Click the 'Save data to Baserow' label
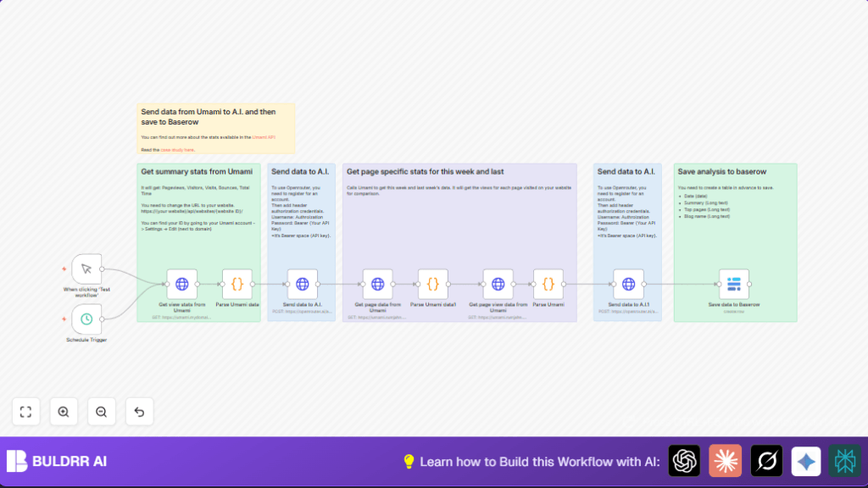Viewport: 868px width, 488px height. coord(734,304)
